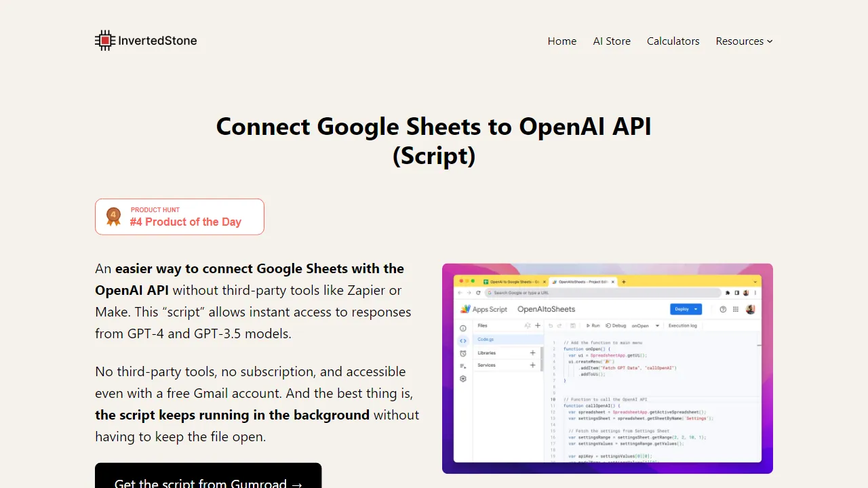Image resolution: width=868 pixels, height=488 pixels.
Task: Open the AI Store menu item
Action: tap(612, 41)
